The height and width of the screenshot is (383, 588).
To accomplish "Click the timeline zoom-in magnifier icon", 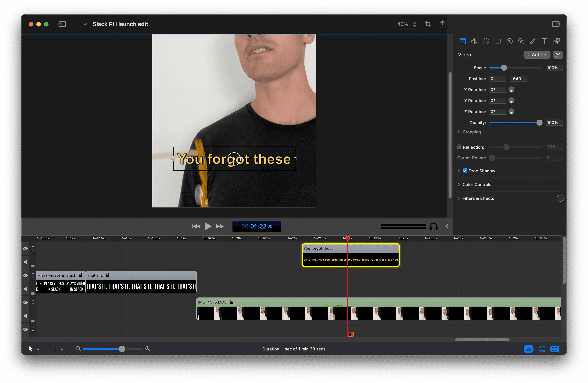I will click(x=148, y=349).
